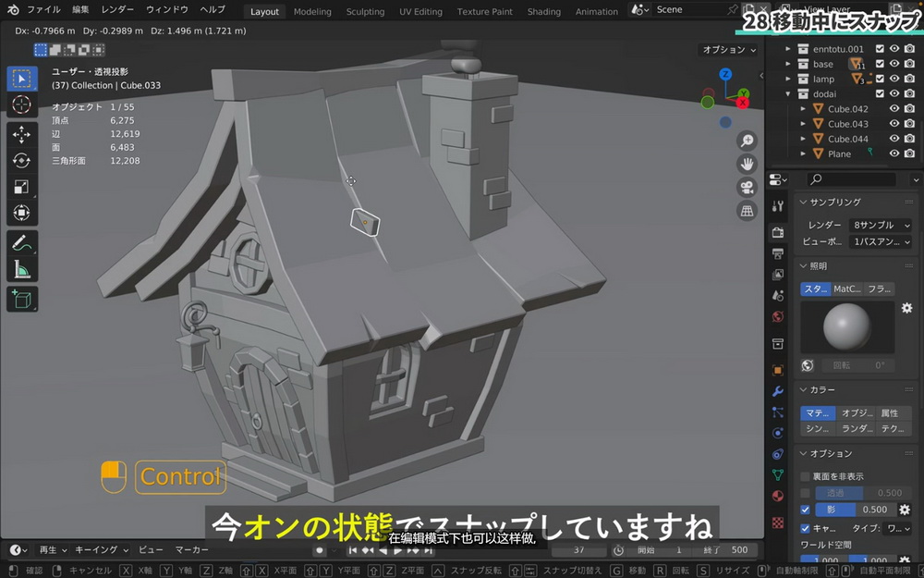Open the Material properties tab
Screen dimensions: 924x578
[778, 496]
